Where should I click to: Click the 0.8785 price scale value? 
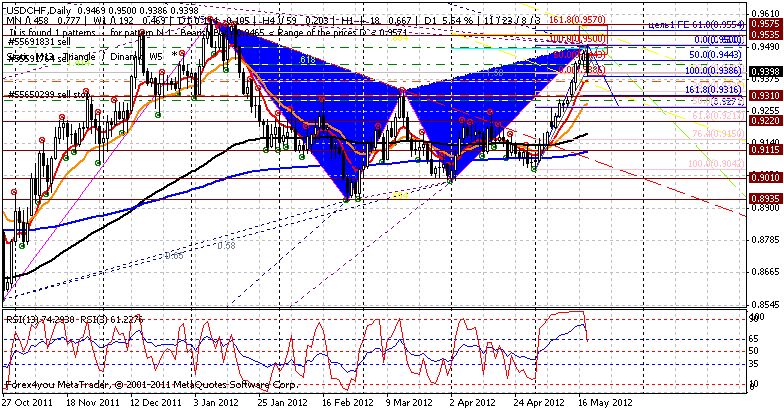tap(766, 240)
